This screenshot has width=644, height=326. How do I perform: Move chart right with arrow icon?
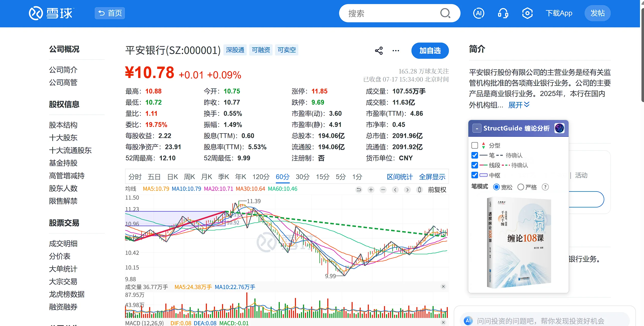(407, 189)
